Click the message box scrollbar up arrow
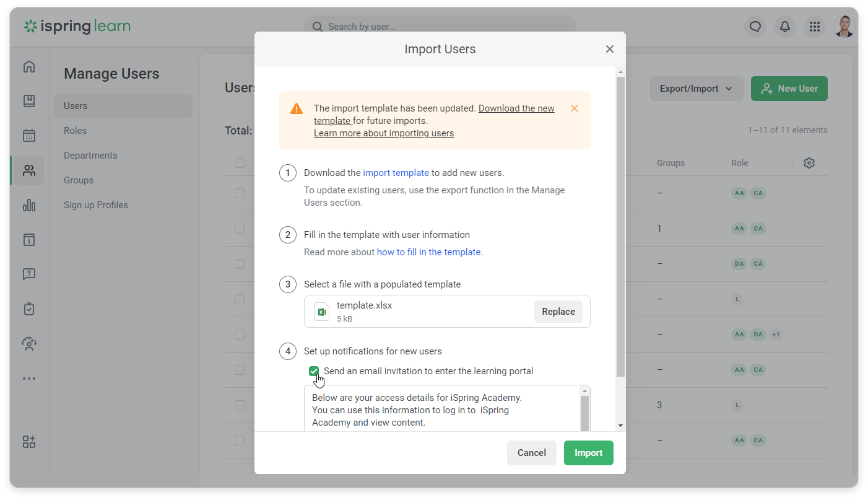Image resolution: width=868 pixels, height=500 pixels. (584, 391)
